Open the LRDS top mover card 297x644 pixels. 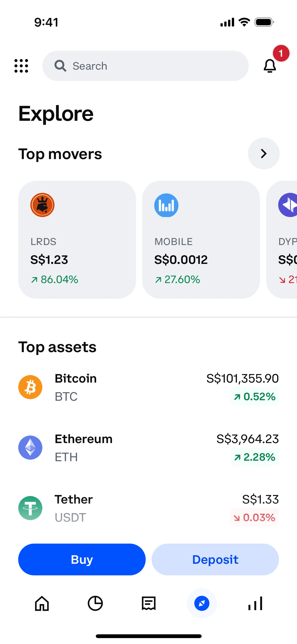(77, 240)
